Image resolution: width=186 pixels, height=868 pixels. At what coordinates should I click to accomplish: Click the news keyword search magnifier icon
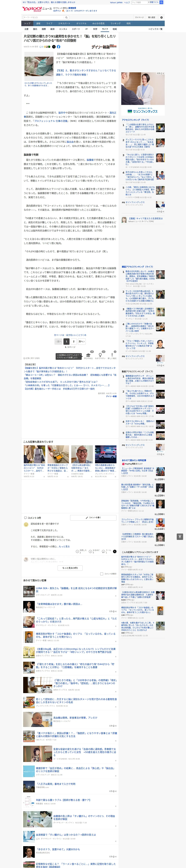[x=66, y=18]
